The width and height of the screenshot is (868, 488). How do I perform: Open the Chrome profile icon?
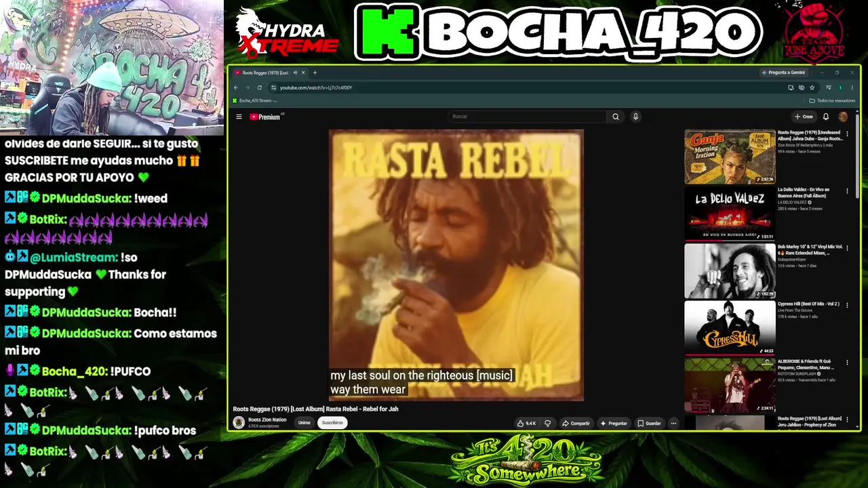point(840,87)
